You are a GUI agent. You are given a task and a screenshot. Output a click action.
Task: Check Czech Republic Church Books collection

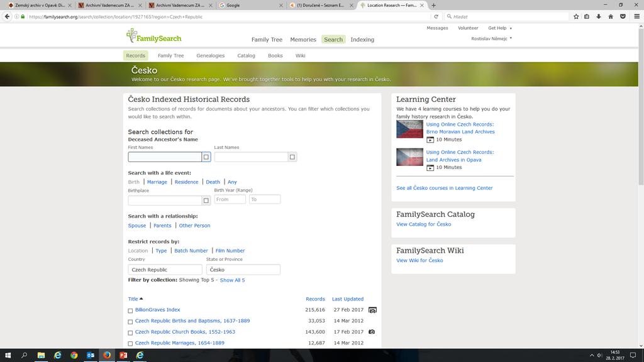pos(130,333)
